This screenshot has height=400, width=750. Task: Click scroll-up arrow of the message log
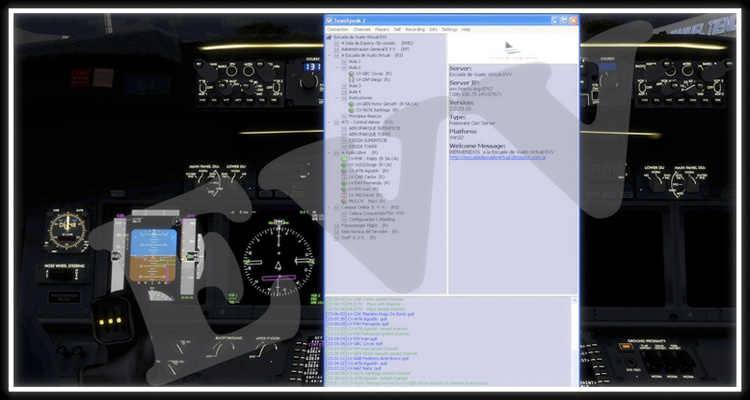[x=575, y=300]
